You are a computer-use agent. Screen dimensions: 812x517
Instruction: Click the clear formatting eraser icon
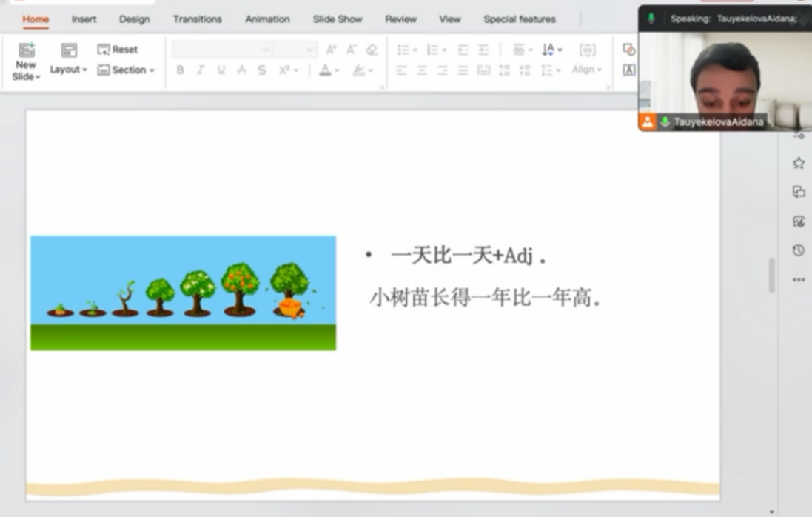372,50
